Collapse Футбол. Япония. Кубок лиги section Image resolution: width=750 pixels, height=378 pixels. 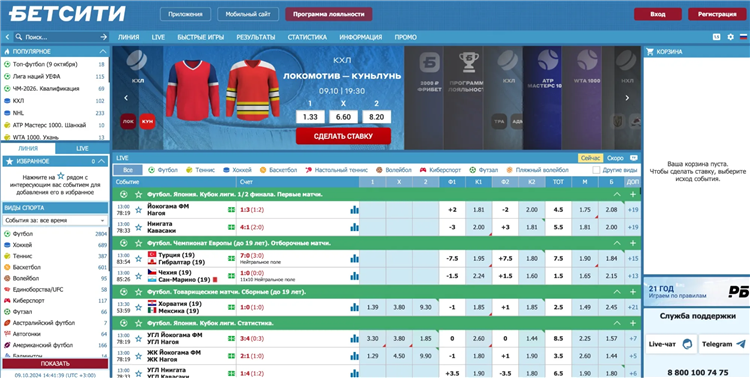tap(617, 195)
